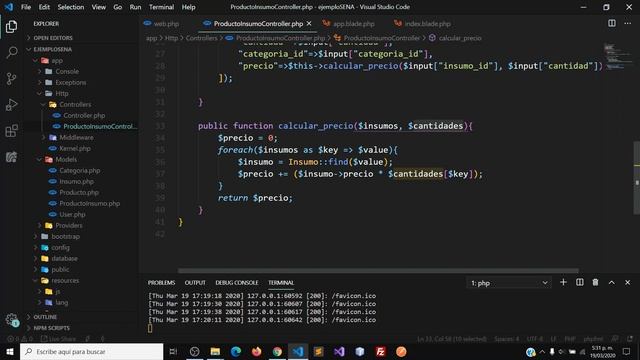Open the Problems panel tab
The height and width of the screenshot is (360, 640).
(x=161, y=282)
